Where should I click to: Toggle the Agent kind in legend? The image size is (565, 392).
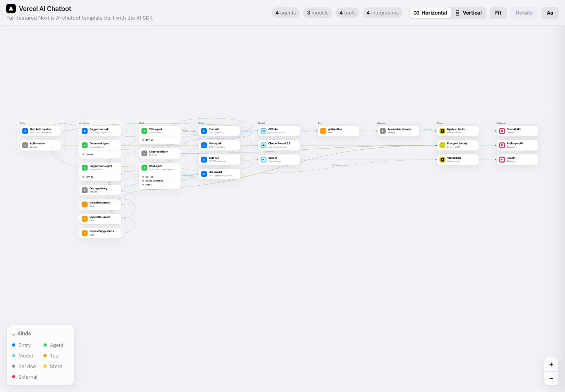tap(53, 345)
